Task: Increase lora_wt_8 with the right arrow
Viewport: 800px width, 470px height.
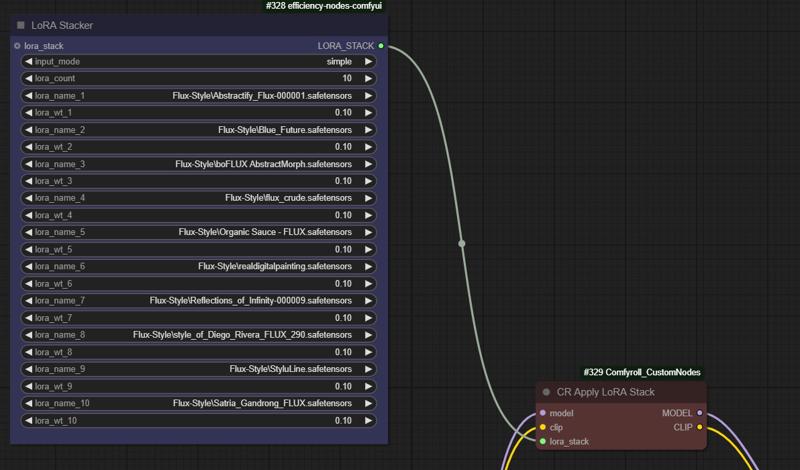Action: coord(368,352)
